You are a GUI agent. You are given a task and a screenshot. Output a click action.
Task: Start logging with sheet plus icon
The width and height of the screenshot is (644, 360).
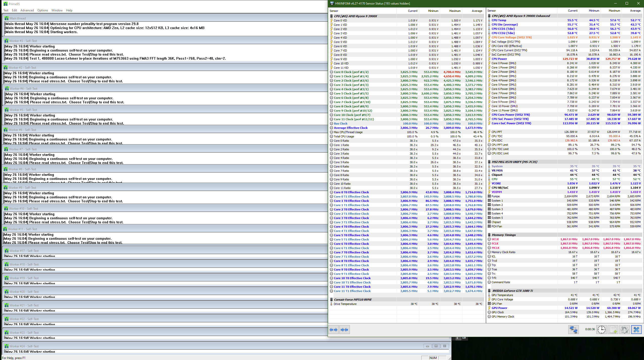[613, 330]
